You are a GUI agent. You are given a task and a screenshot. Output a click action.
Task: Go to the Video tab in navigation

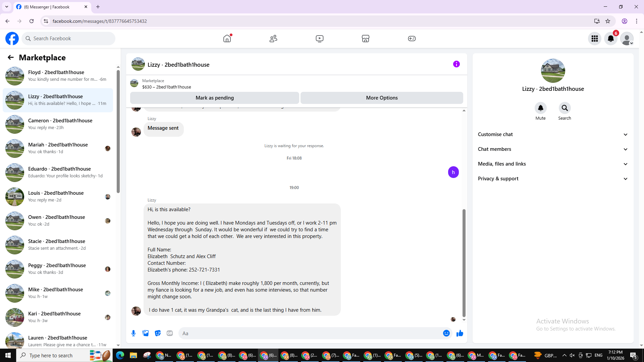[319, 39]
